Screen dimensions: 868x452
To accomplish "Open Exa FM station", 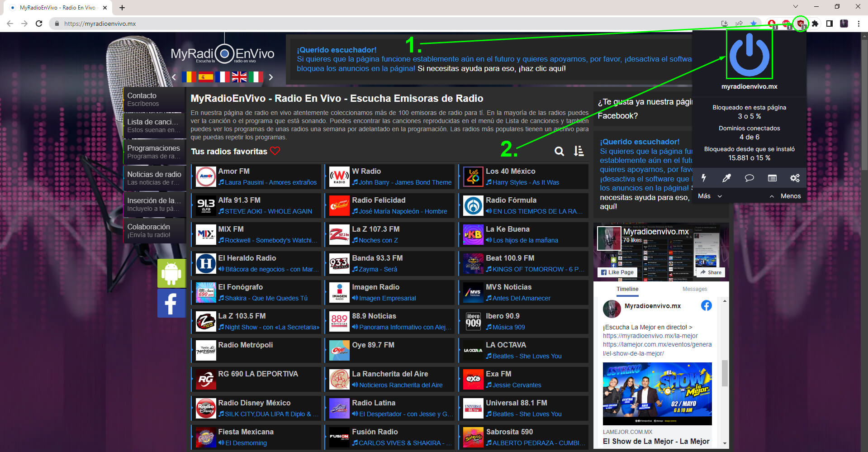I will 524,379.
